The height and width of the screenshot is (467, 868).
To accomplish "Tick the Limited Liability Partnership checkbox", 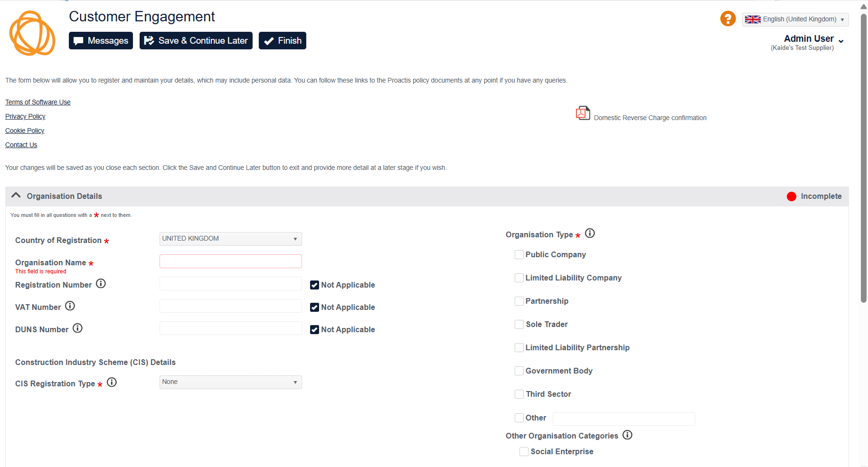I will [x=519, y=347].
